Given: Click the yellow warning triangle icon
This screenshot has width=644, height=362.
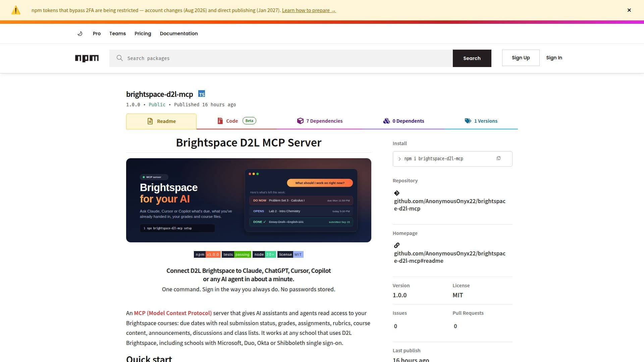Looking at the screenshot, I should coord(16,10).
